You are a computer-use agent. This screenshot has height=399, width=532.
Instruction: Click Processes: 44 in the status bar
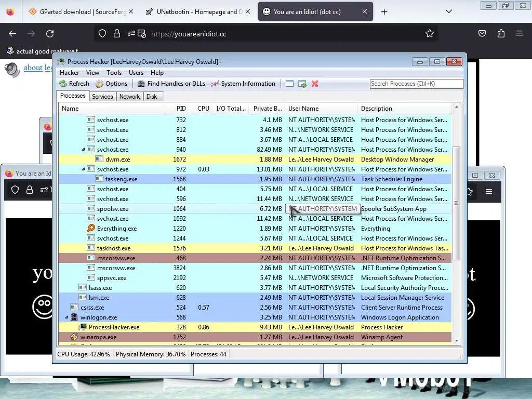tap(208, 354)
